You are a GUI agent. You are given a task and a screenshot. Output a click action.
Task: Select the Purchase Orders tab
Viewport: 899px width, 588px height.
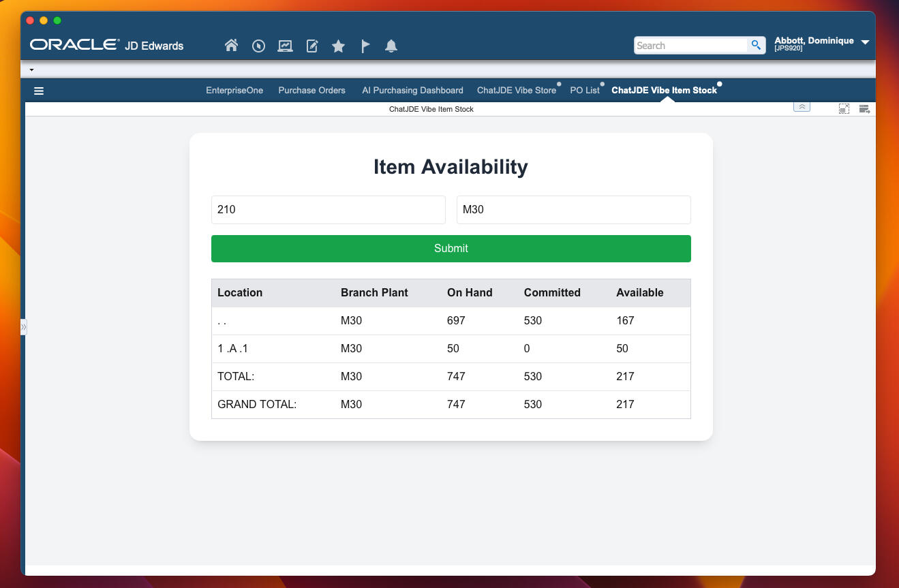click(x=311, y=90)
